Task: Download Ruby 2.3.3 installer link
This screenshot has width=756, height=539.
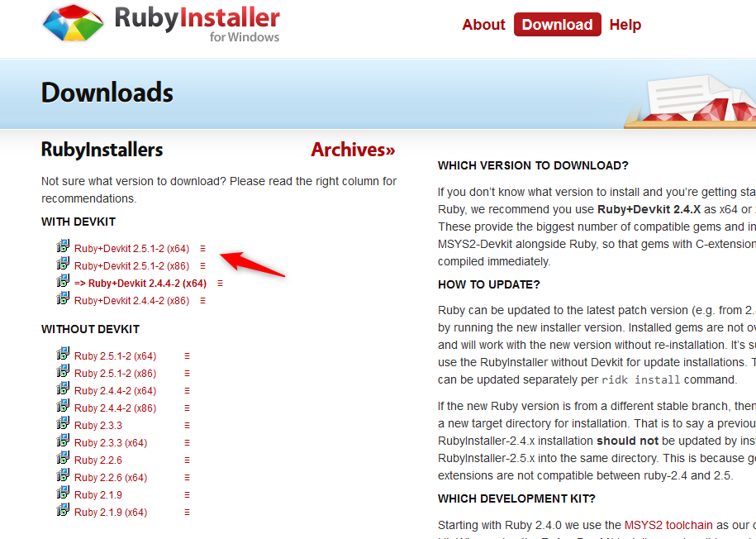Action: (x=98, y=426)
